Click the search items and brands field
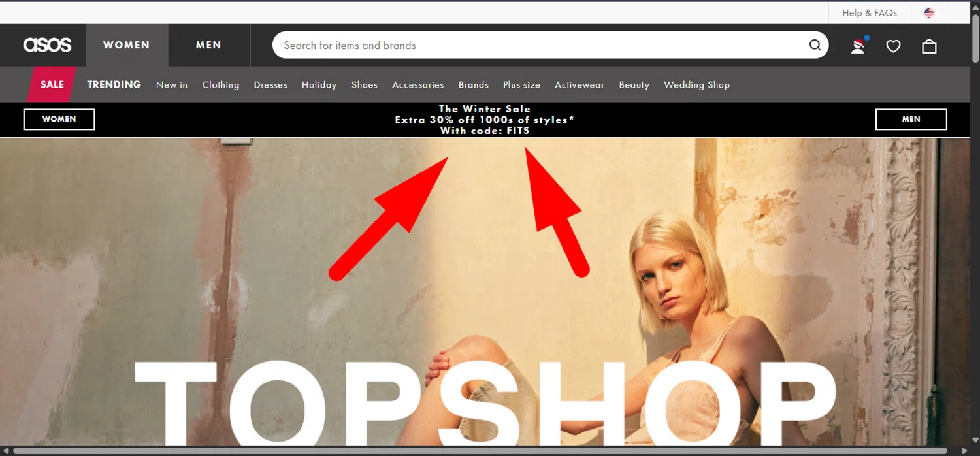980x456 pixels. coord(550,45)
